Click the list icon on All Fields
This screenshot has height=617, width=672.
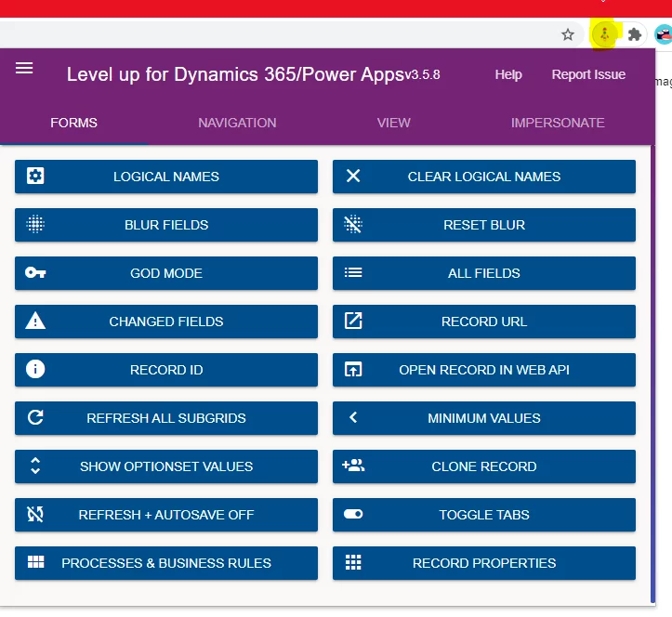point(353,272)
